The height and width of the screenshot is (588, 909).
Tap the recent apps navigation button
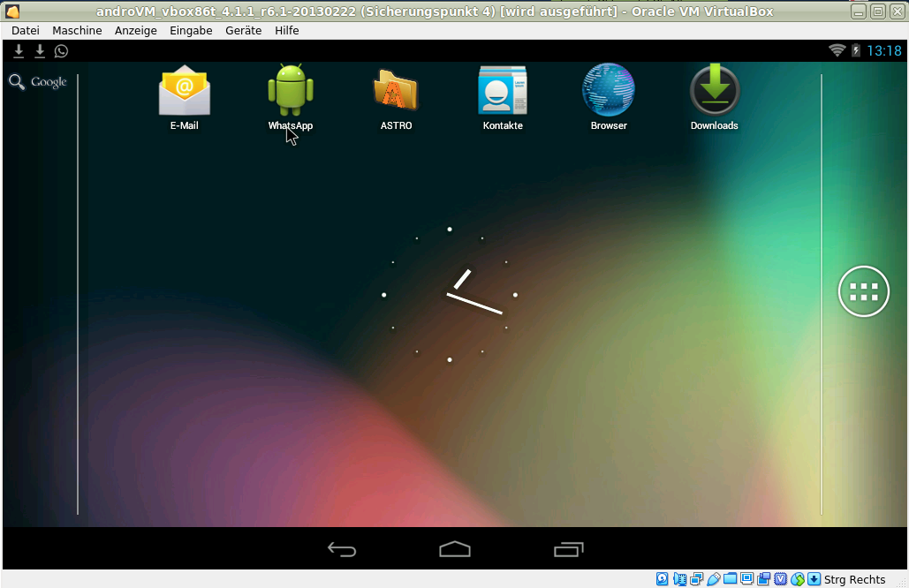pyautogui.click(x=568, y=549)
